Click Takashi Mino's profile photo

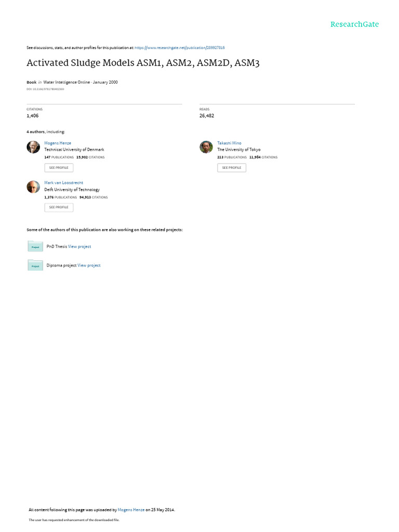[206, 147]
